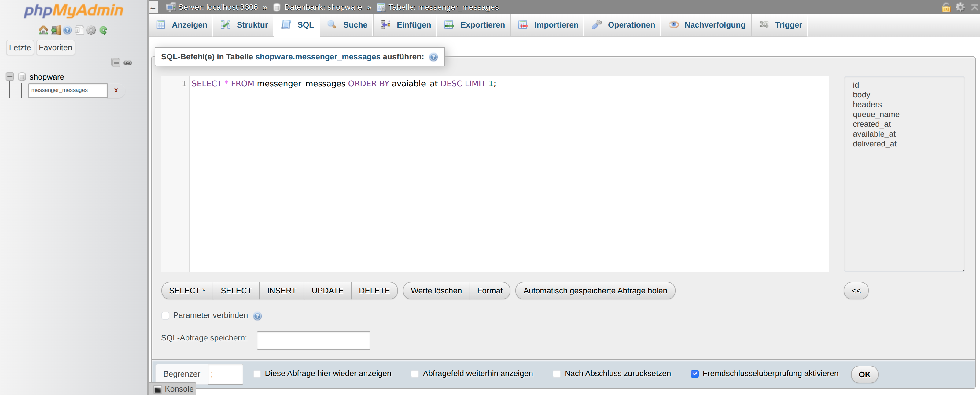Select available_at in column list
The width and height of the screenshot is (980, 395).
pyautogui.click(x=874, y=134)
